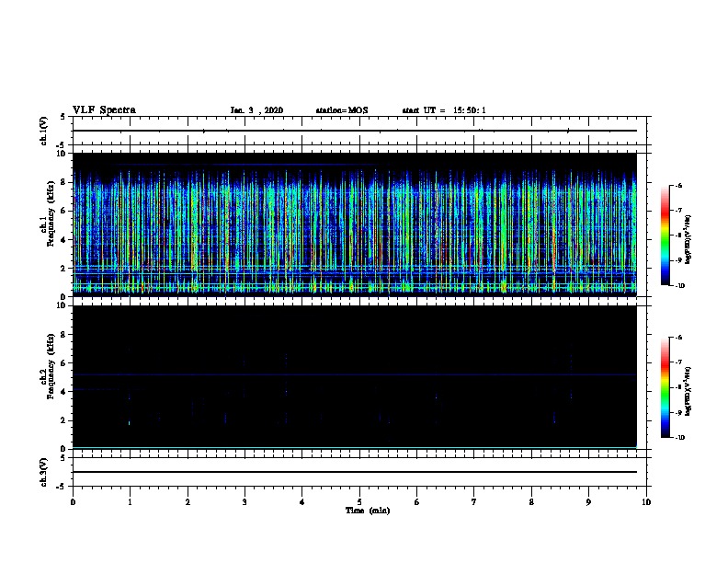Click the time axis tick label "4"
This screenshot has width=728, height=563.
pyautogui.click(x=302, y=502)
